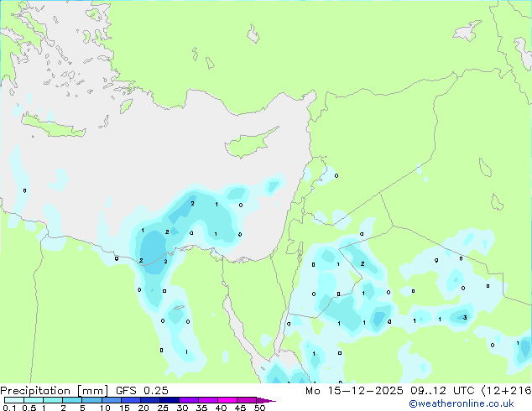Click the 'GFS 0.25' model label
Image resolution: width=532 pixels, height=411 pixels.
pos(142,391)
